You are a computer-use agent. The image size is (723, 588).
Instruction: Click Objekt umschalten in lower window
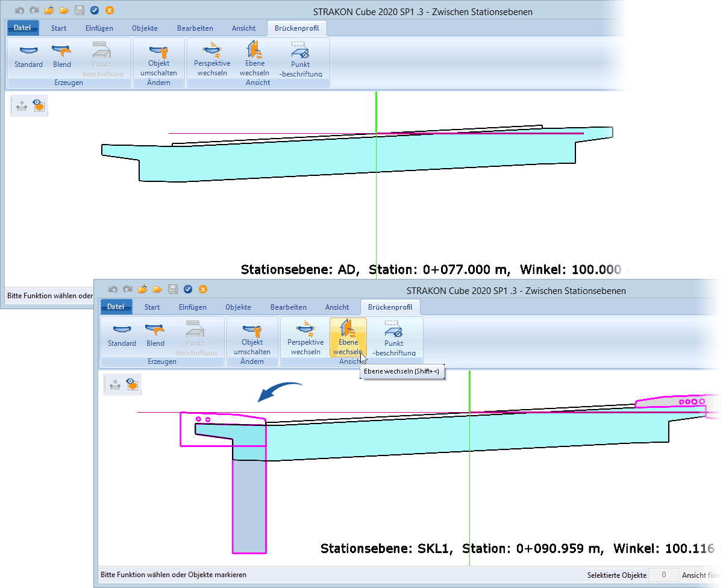(252, 338)
